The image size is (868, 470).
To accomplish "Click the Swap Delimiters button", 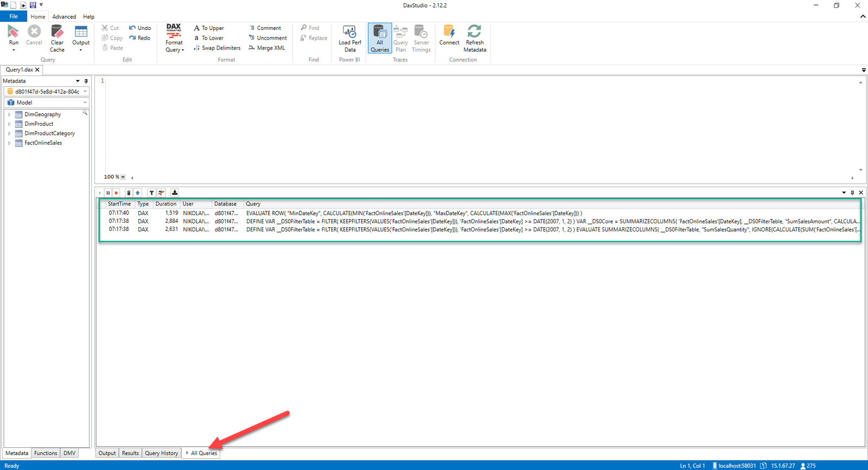I will 217,48.
